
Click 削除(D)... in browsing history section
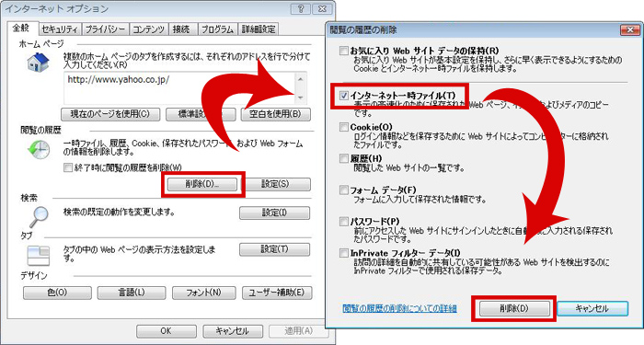pos(202,184)
